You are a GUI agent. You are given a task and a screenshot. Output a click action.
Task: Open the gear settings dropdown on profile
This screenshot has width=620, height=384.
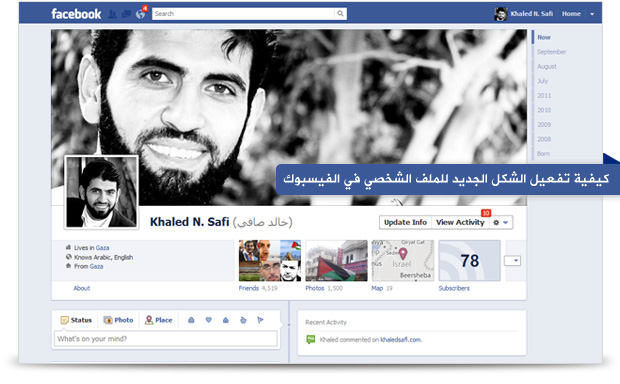tap(501, 223)
